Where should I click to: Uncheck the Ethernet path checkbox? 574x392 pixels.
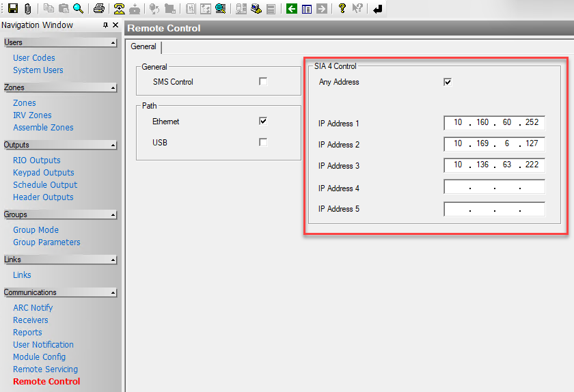pyautogui.click(x=263, y=121)
